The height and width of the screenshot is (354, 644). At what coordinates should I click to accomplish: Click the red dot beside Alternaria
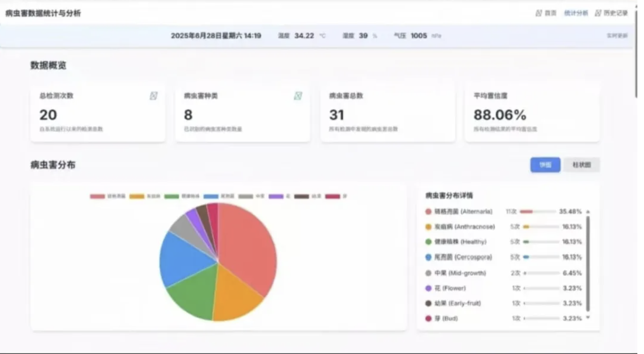click(429, 212)
